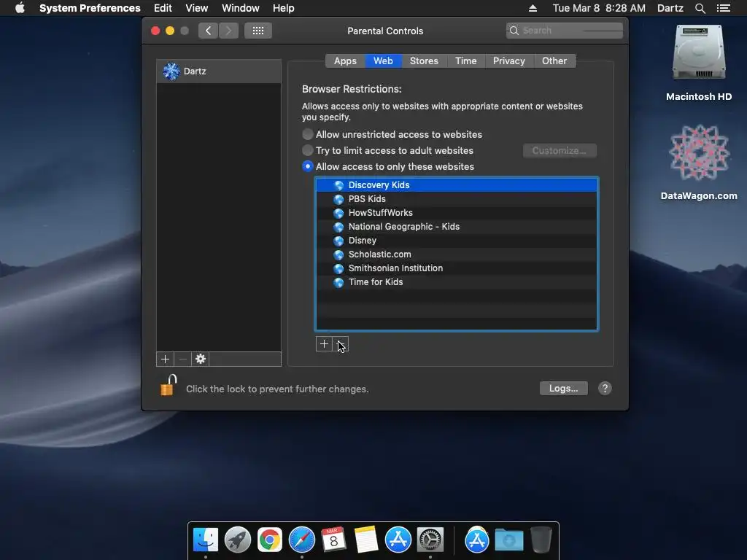
Task: Launch Google Chrome from the Dock
Action: coord(270,540)
